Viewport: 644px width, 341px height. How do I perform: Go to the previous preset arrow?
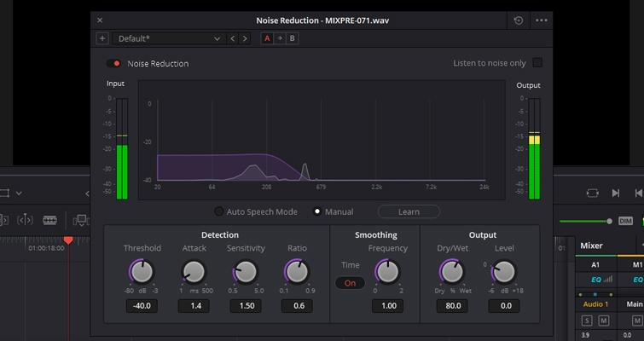(x=233, y=38)
